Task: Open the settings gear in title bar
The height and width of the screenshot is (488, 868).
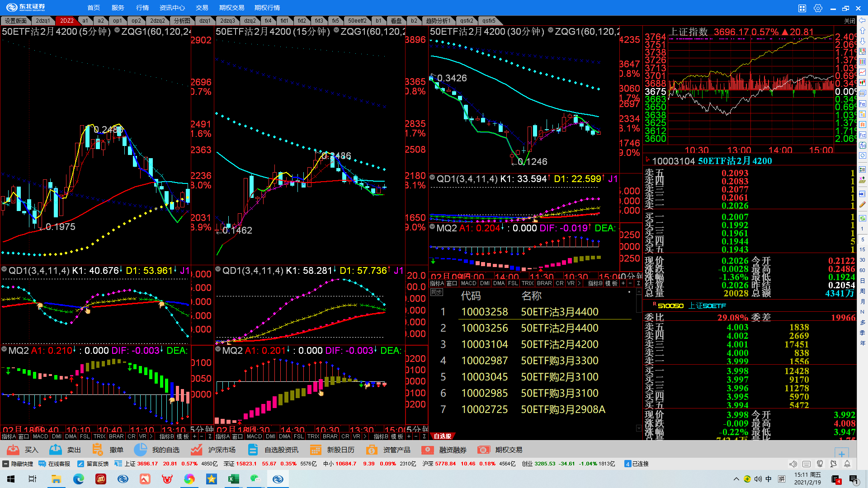Action: point(818,8)
